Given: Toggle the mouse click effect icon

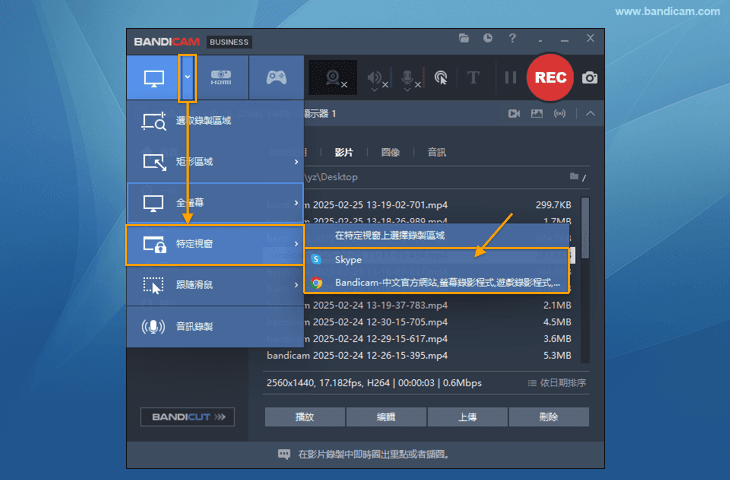Looking at the screenshot, I should (441, 78).
